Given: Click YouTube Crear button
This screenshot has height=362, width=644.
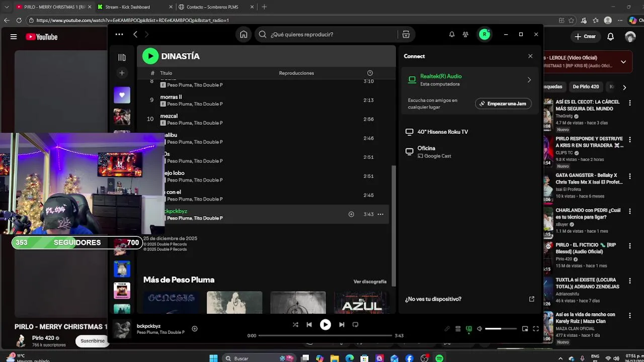Looking at the screenshot, I should pyautogui.click(x=586, y=36).
